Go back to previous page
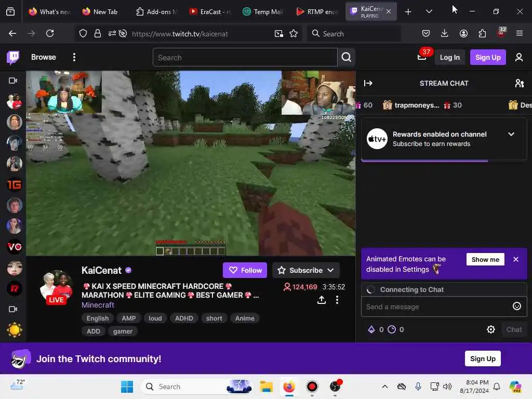 (12, 33)
